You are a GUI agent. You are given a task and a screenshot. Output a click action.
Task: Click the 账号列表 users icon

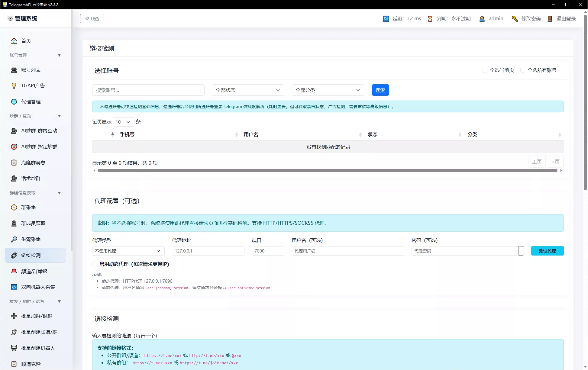click(x=14, y=70)
